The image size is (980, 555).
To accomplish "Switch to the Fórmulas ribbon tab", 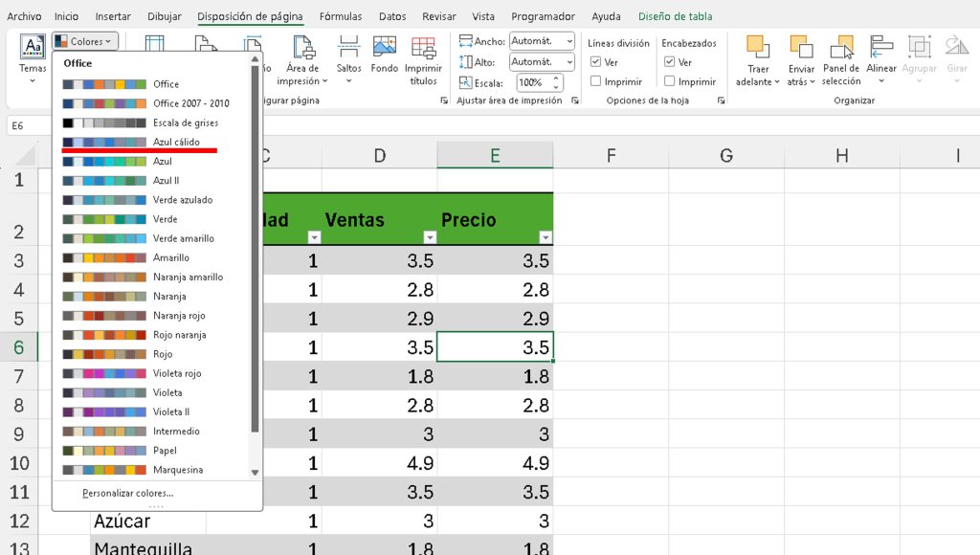I will tap(341, 16).
